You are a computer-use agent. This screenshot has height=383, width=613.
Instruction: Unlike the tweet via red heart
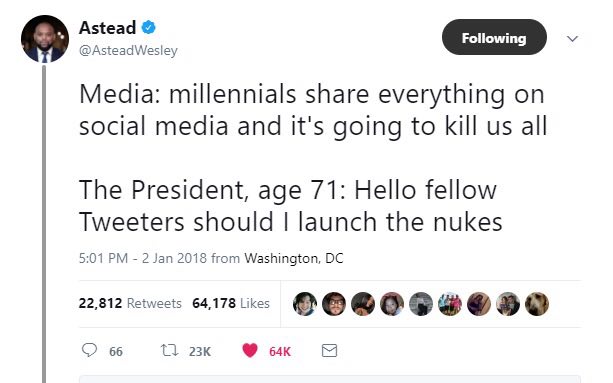[250, 350]
